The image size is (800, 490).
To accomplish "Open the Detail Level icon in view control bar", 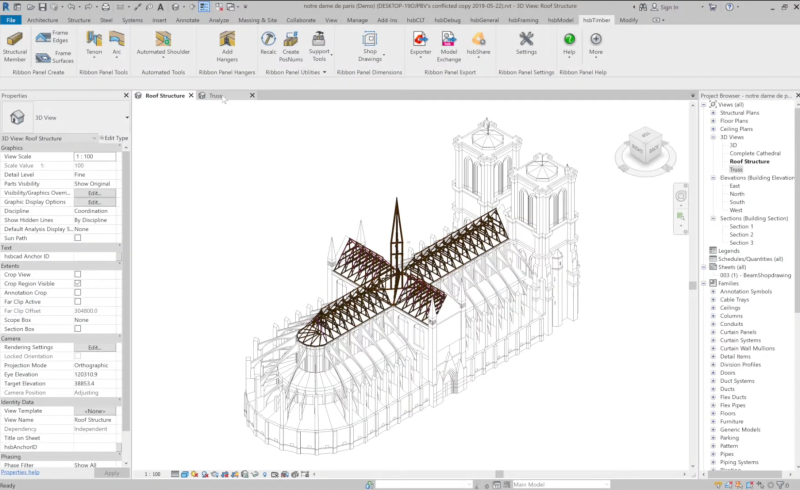I will coord(175,474).
